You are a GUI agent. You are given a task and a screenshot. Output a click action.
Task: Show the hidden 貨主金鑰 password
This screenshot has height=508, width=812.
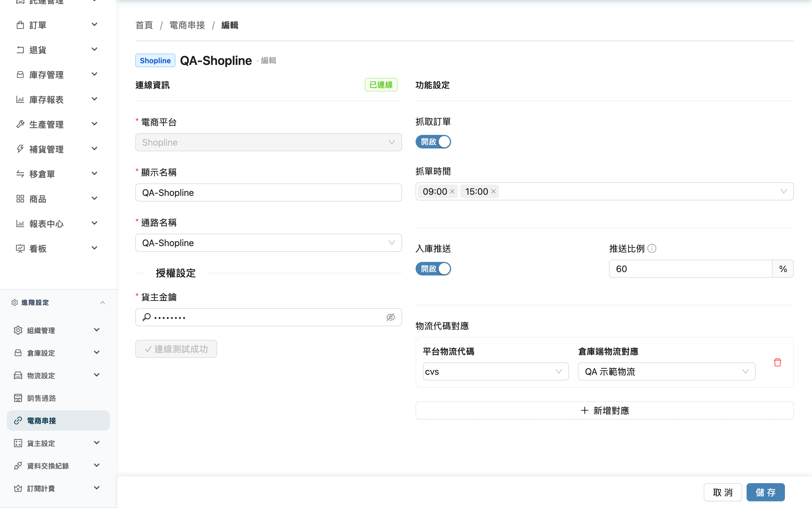point(390,317)
